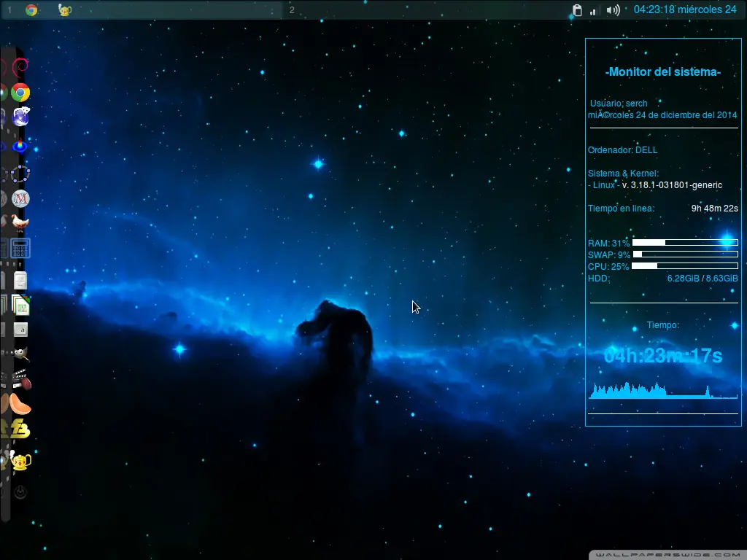The height and width of the screenshot is (560, 747).
Task: Click Chrome icon in top panel
Action: pyautogui.click(x=31, y=10)
